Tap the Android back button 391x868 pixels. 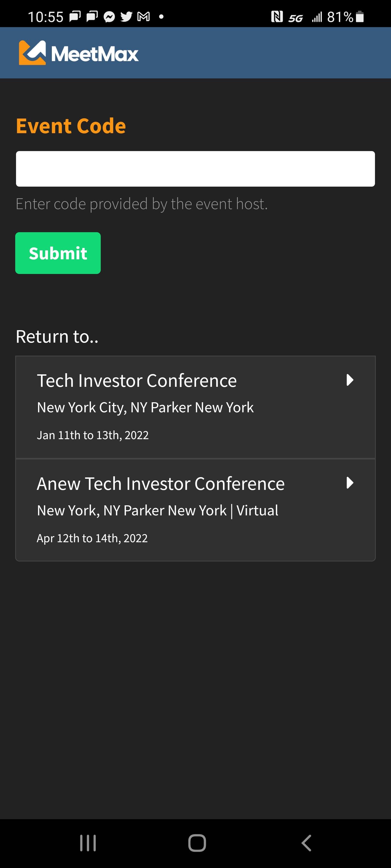(x=306, y=843)
